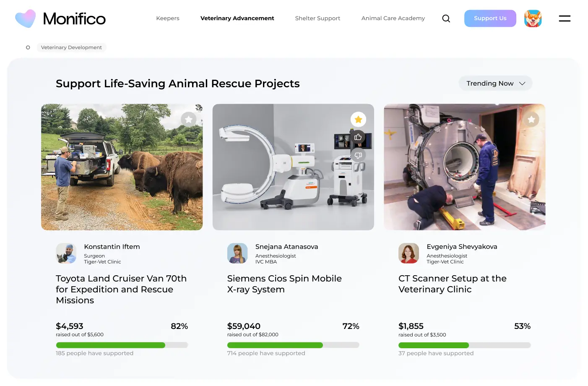Click the Siemens project funding progress bar
The width and height of the screenshot is (588, 386).
pos(293,345)
